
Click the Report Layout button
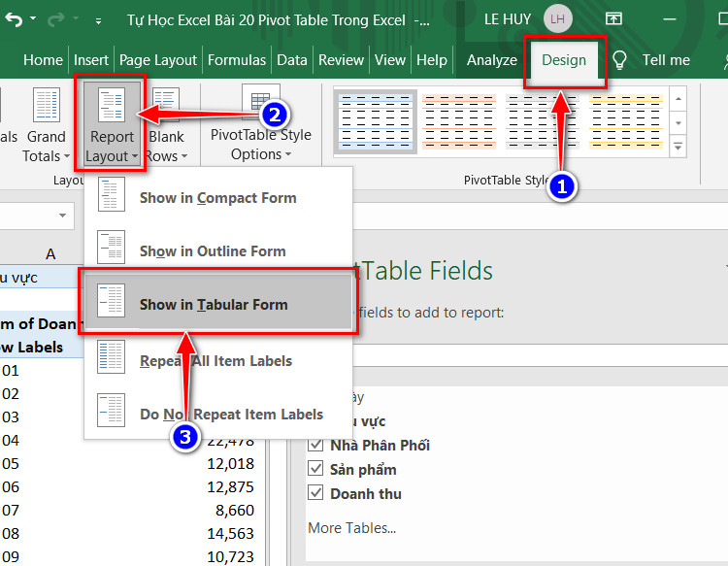click(x=112, y=124)
